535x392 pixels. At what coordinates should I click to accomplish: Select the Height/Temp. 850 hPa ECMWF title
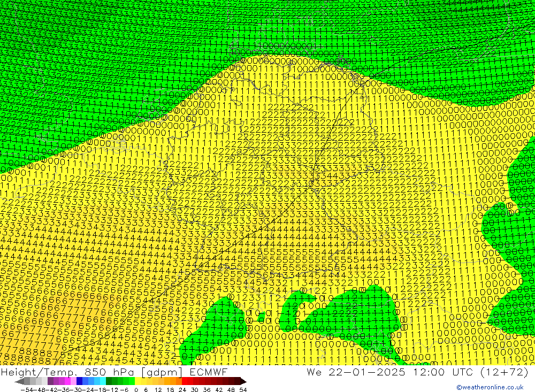[x=114, y=372]
